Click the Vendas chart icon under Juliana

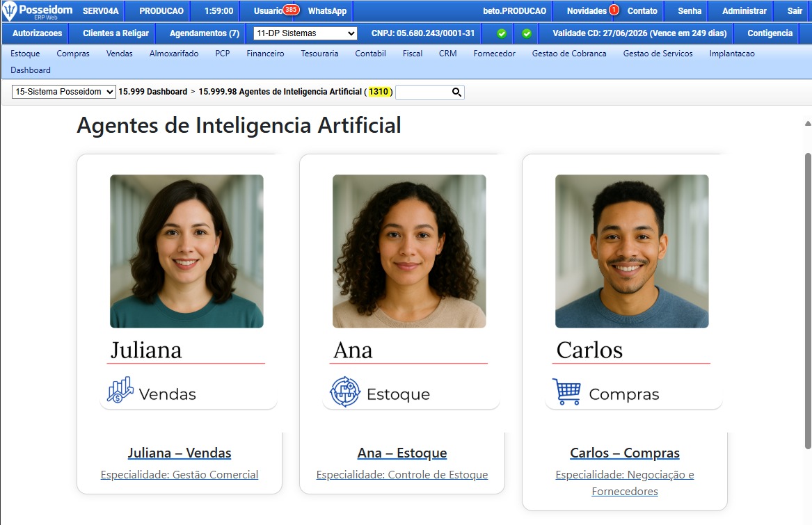coord(120,390)
